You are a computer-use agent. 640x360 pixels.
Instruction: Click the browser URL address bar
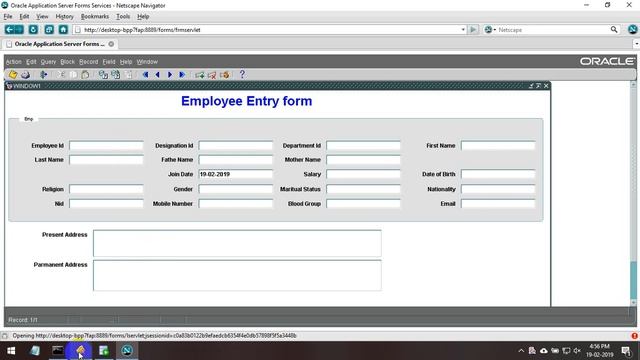[x=269, y=29]
